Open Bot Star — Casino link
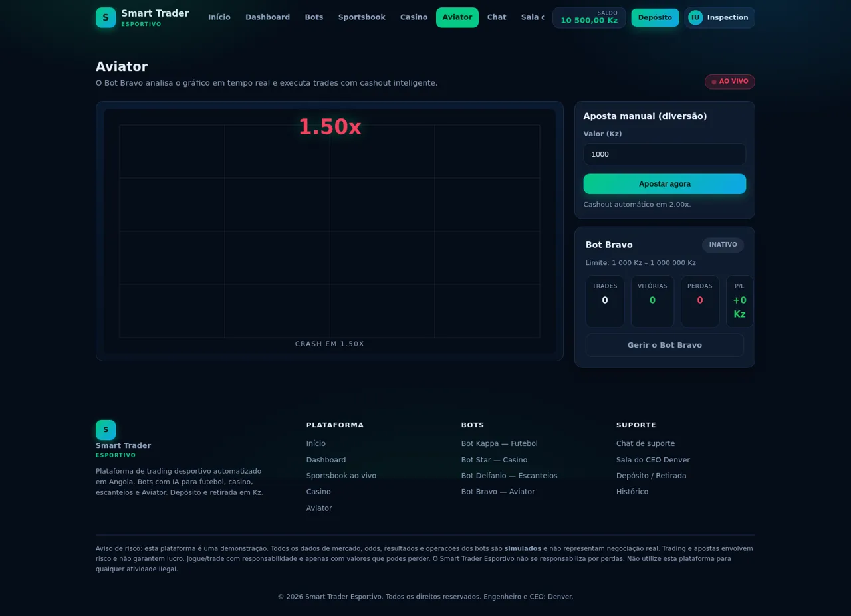This screenshot has height=616, width=851. (x=494, y=460)
